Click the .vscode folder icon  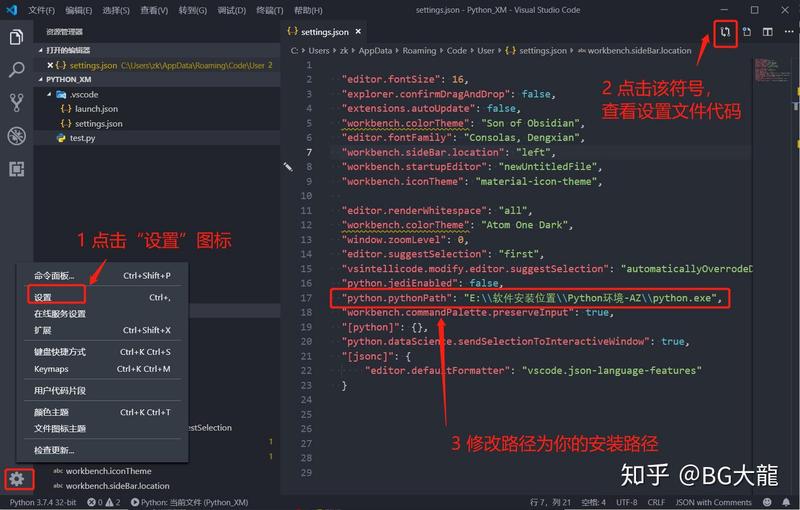tap(61, 95)
